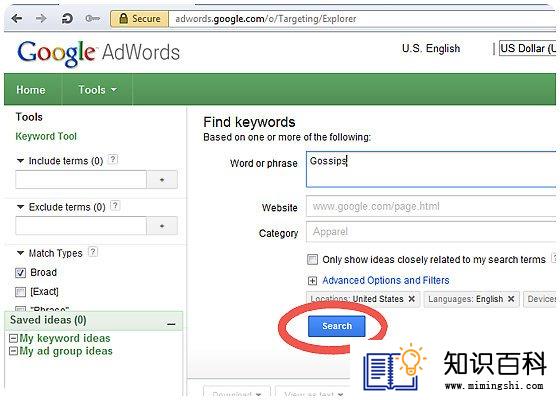The width and height of the screenshot is (560, 400).
Task: Click the browser forward arrow
Action: (41, 19)
